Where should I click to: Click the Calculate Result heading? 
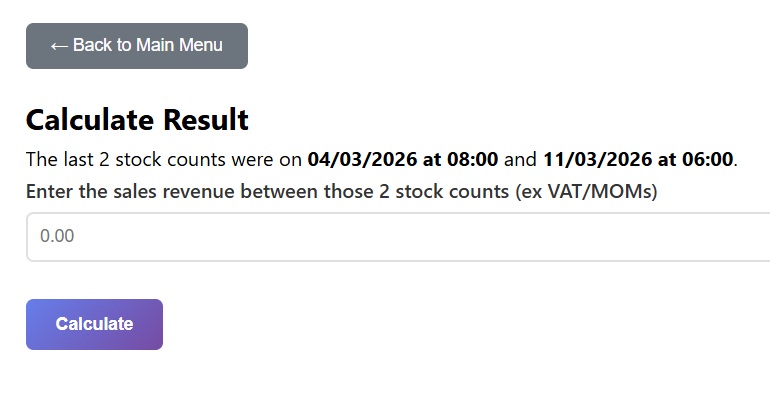137,120
